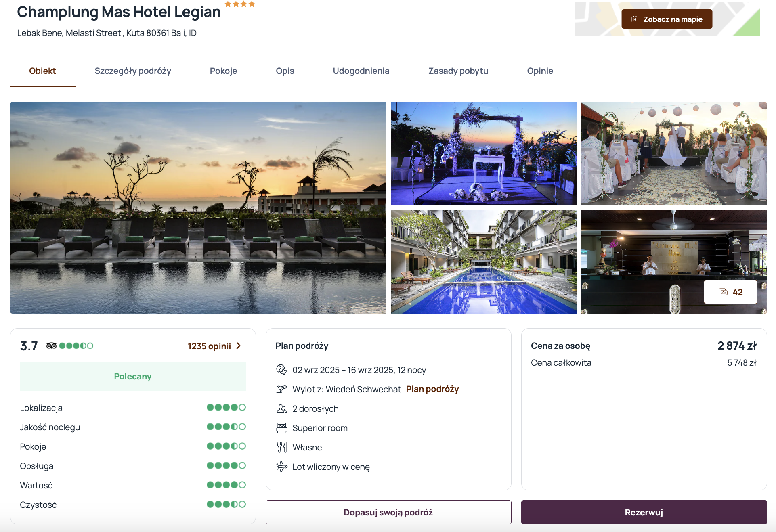Go to the Opis tab
Screen dimensions: 776x532
click(x=285, y=71)
